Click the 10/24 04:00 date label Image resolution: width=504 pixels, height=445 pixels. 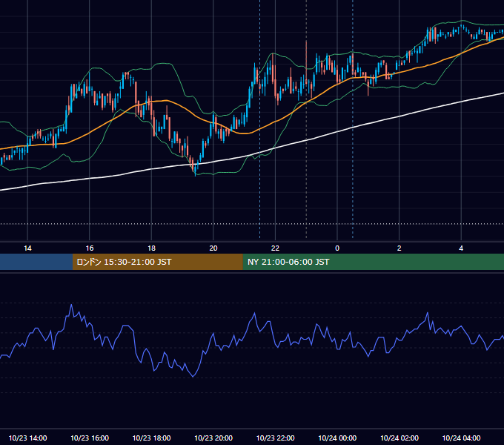(x=461, y=438)
